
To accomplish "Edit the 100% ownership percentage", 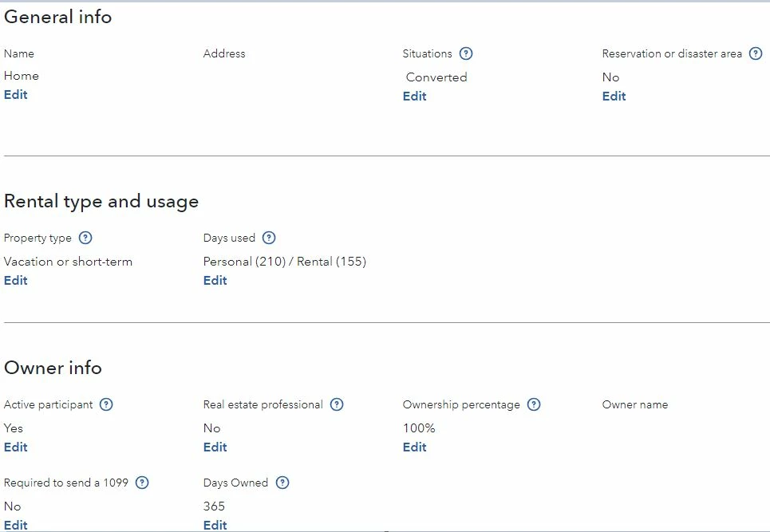I will [414, 447].
